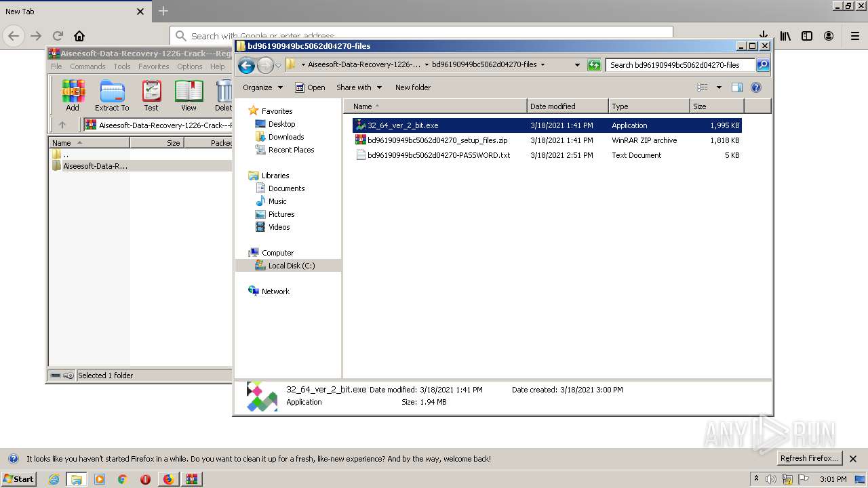Select Documents library
This screenshot has height=488, width=868.
point(286,188)
